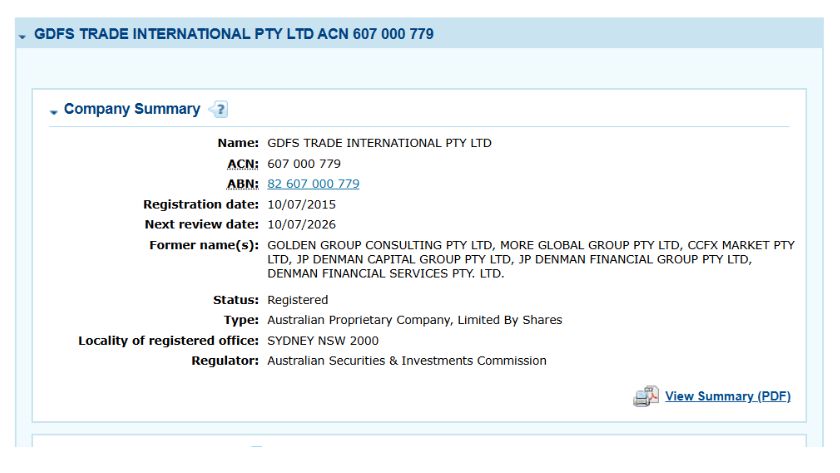Click the Regulator value Australian Securities & Investments Commission
Image resolution: width=840 pixels, height=473 pixels.
(x=406, y=360)
